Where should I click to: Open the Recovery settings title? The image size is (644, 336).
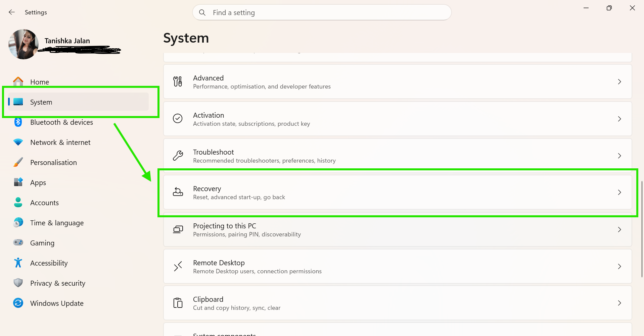(207, 189)
